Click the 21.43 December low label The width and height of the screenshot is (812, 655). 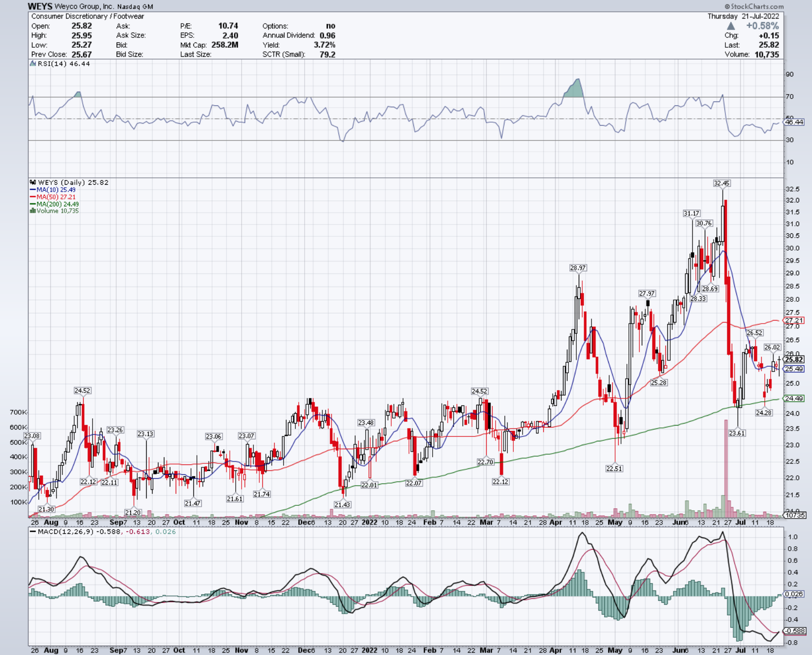pyautogui.click(x=343, y=504)
